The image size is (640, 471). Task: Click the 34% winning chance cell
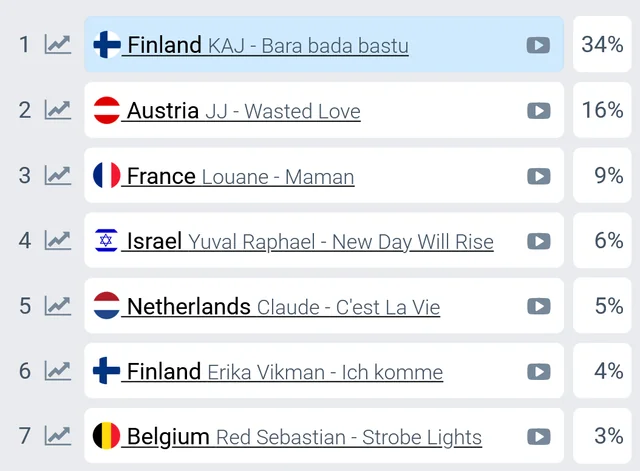(602, 44)
